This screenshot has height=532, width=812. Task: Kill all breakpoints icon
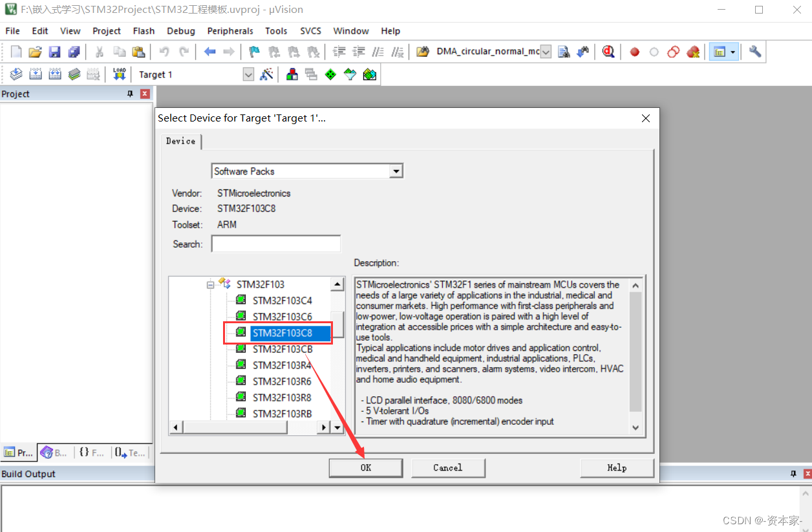693,52
